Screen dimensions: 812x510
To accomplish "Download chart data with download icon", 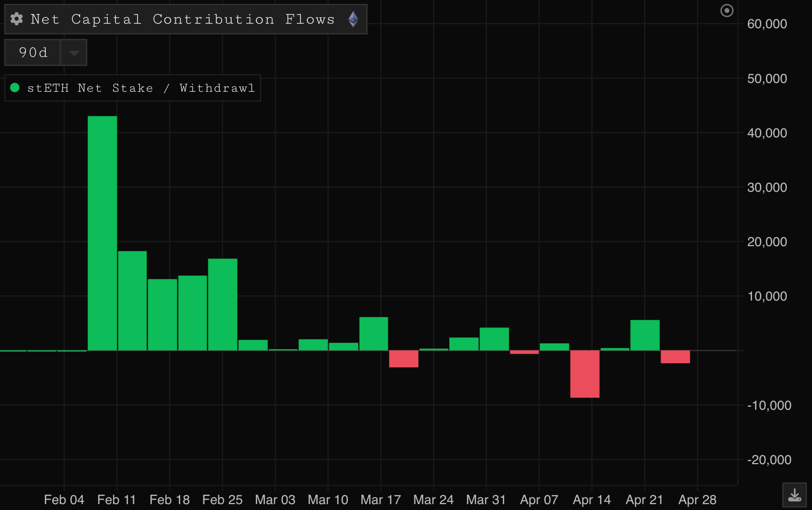I will (794, 495).
